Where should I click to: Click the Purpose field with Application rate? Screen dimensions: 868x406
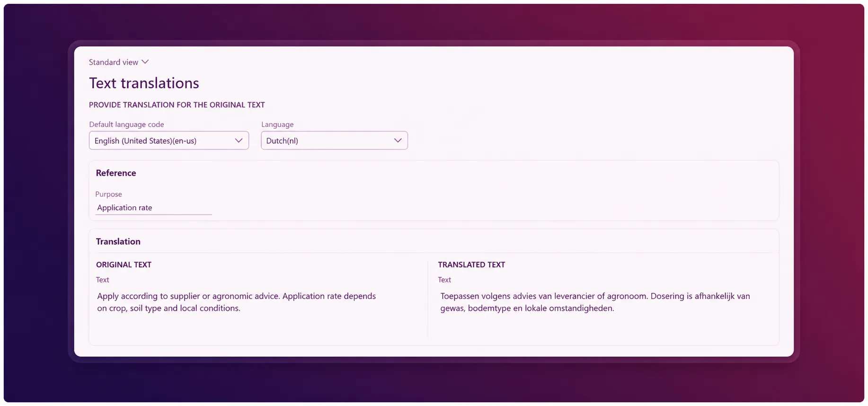[153, 208]
